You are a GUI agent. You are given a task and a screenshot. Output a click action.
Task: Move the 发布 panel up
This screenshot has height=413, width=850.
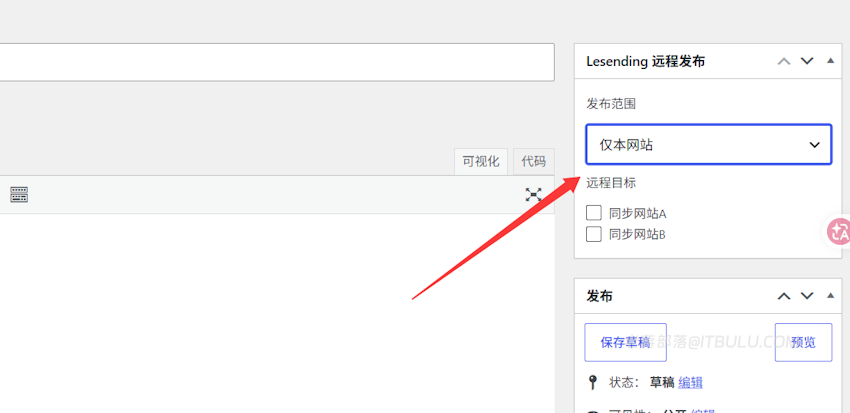pyautogui.click(x=784, y=296)
